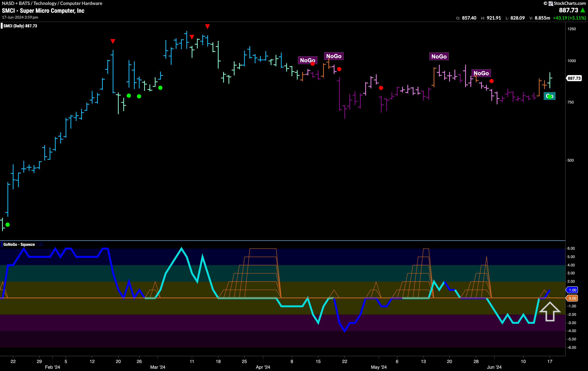
Task: Click the NoGo label near May 15
Action: tap(439, 56)
